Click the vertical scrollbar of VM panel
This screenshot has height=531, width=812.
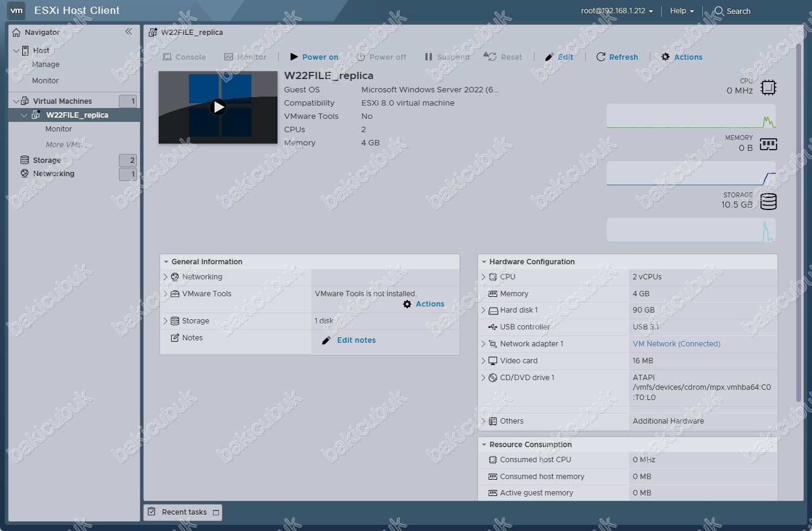[x=799, y=223]
